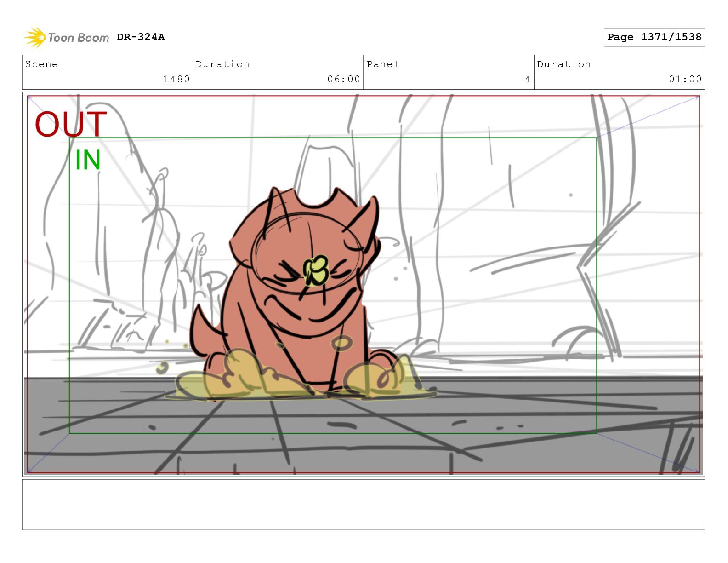Select the 'Scene' header label
728x563 pixels.
[41, 64]
